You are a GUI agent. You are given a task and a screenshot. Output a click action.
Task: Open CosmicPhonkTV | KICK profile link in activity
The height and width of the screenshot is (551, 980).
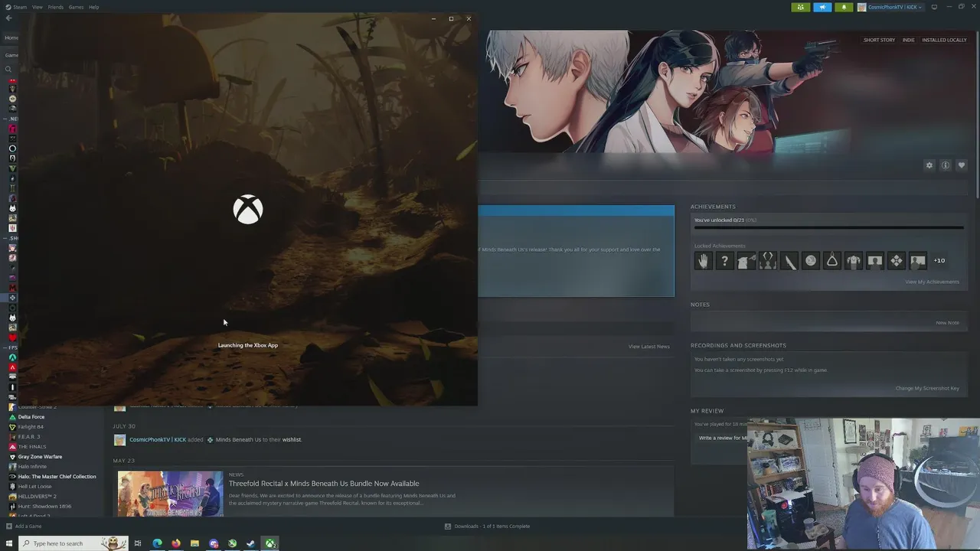tap(158, 439)
